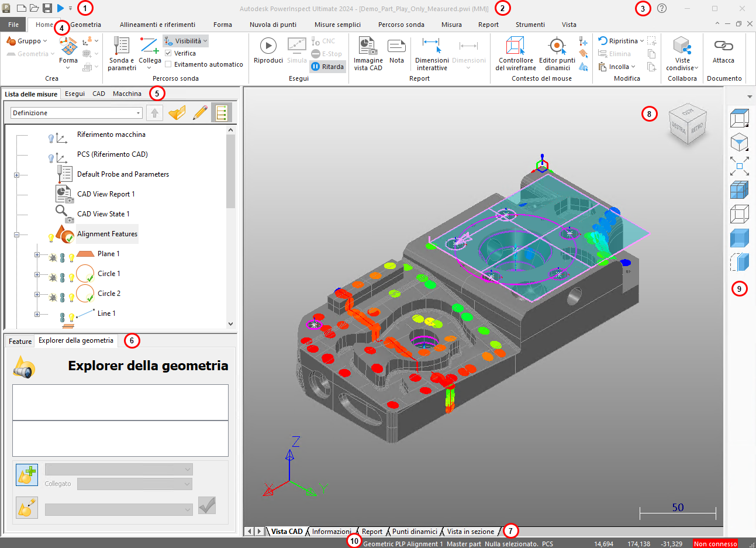The width and height of the screenshot is (756, 548).
Task: Toggle yellow light bulb on Plane 1 row
Action: click(x=71, y=257)
